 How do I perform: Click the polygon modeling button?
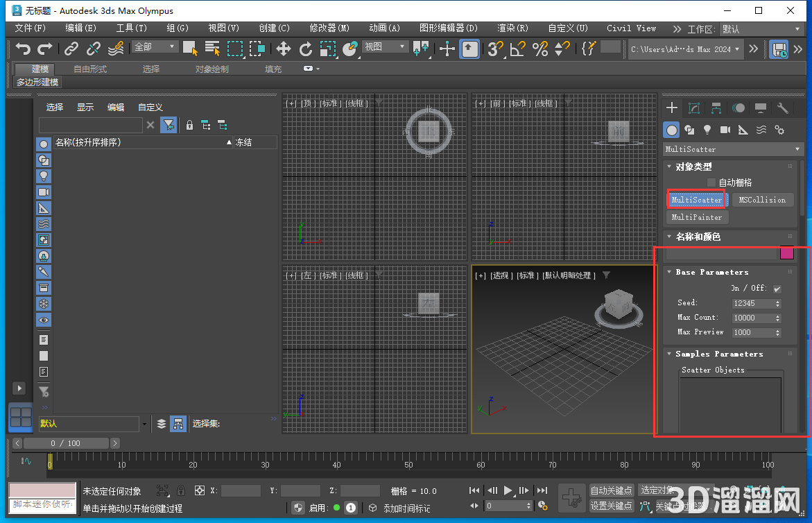38,83
